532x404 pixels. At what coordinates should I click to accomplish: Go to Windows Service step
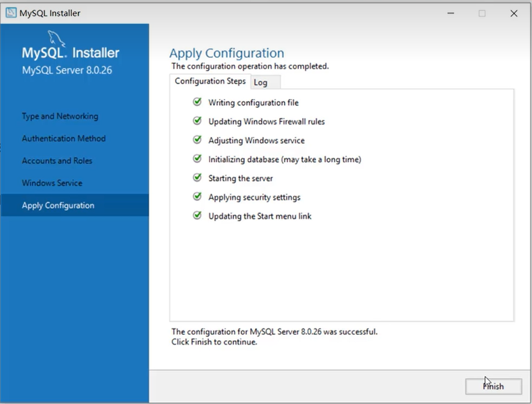coord(52,183)
